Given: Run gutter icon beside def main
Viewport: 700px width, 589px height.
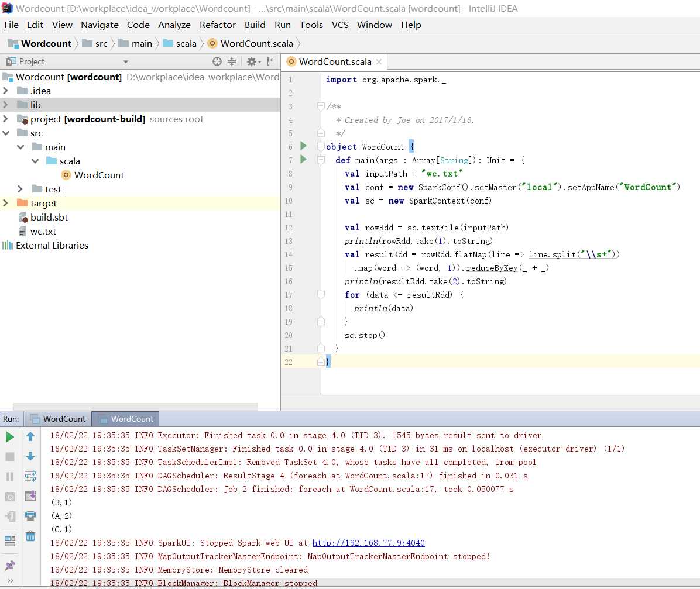Looking at the screenshot, I should [304, 159].
